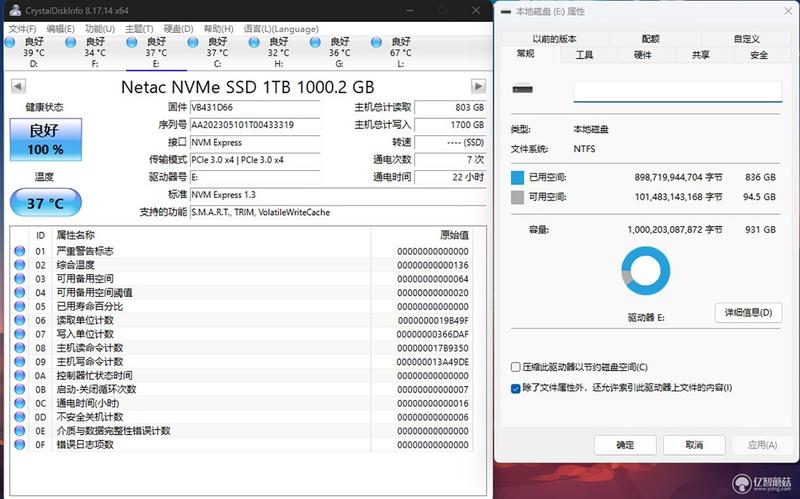Click the 通电次数 7 次 value

[x=450, y=160]
